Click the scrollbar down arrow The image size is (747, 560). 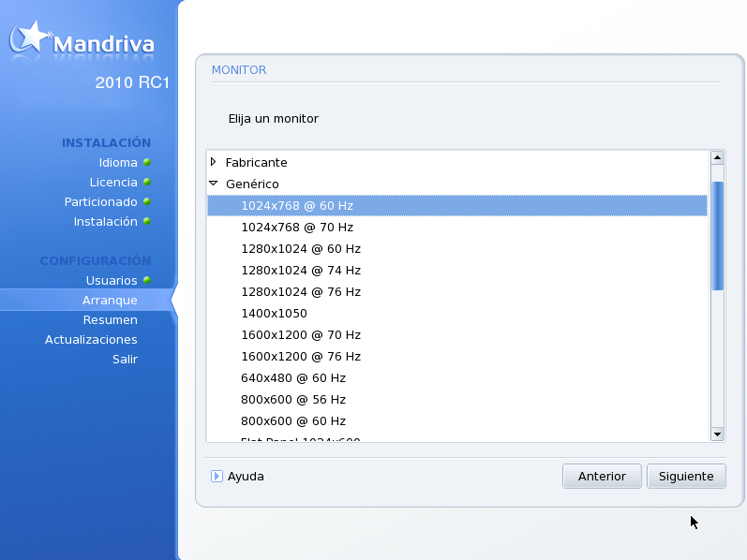pos(717,434)
